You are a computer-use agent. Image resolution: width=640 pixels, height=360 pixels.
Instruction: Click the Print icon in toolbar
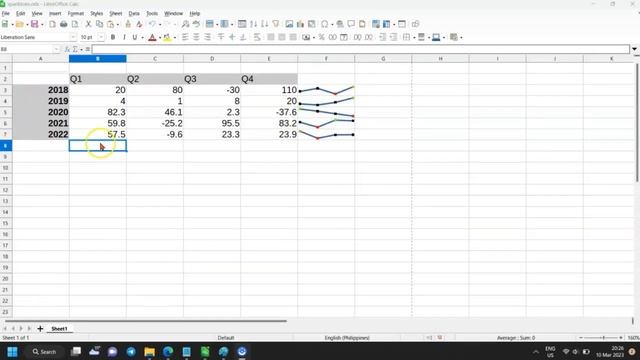64,24
